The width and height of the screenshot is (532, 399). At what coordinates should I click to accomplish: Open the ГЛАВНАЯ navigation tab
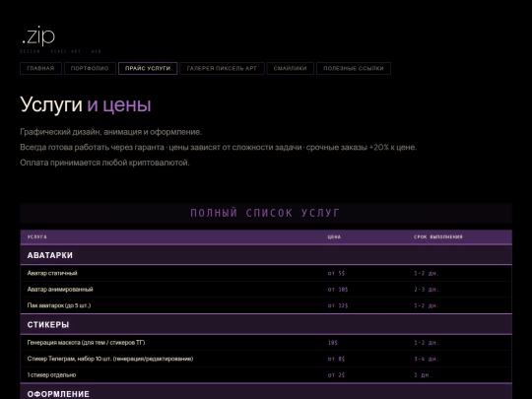coord(40,68)
